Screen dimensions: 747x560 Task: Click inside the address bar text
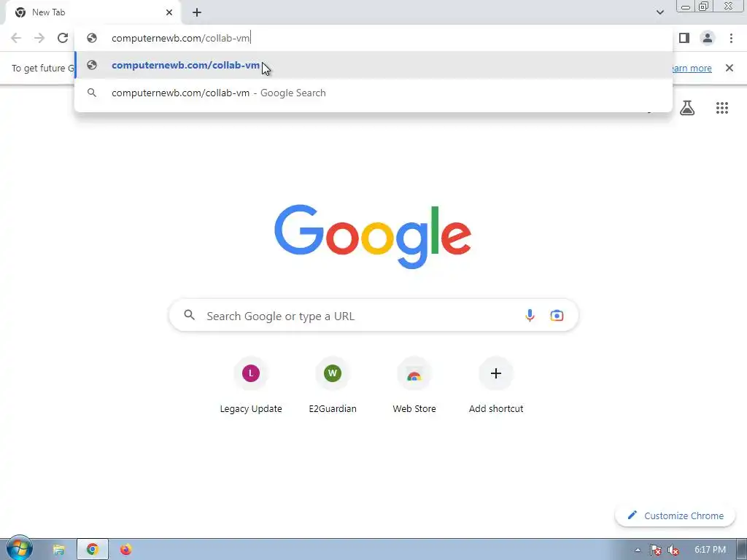click(181, 38)
